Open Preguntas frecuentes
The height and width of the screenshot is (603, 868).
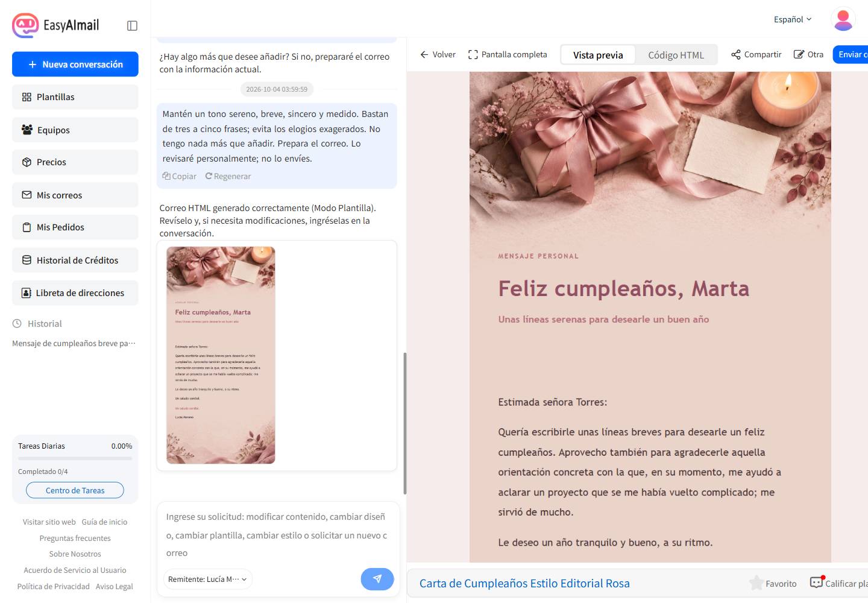point(75,538)
